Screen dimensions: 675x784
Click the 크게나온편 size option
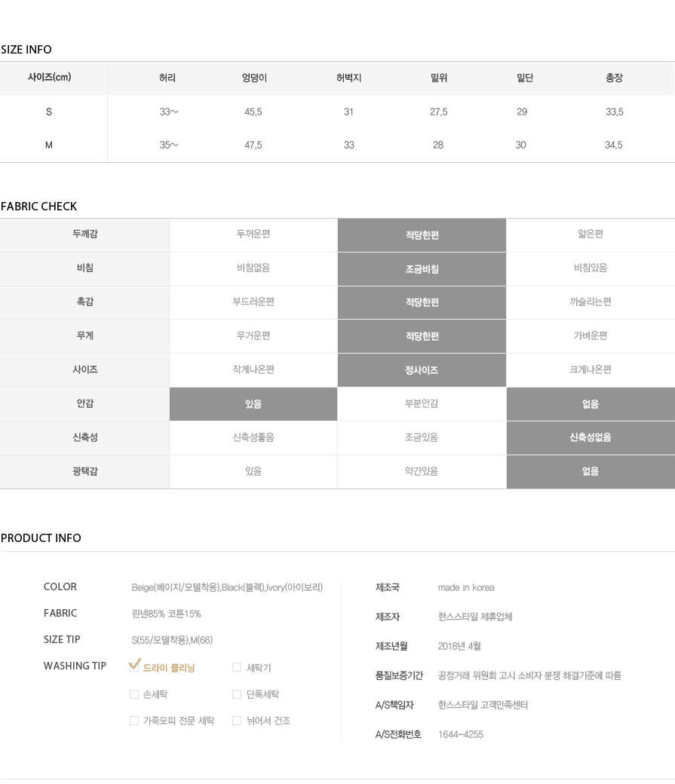(x=591, y=369)
